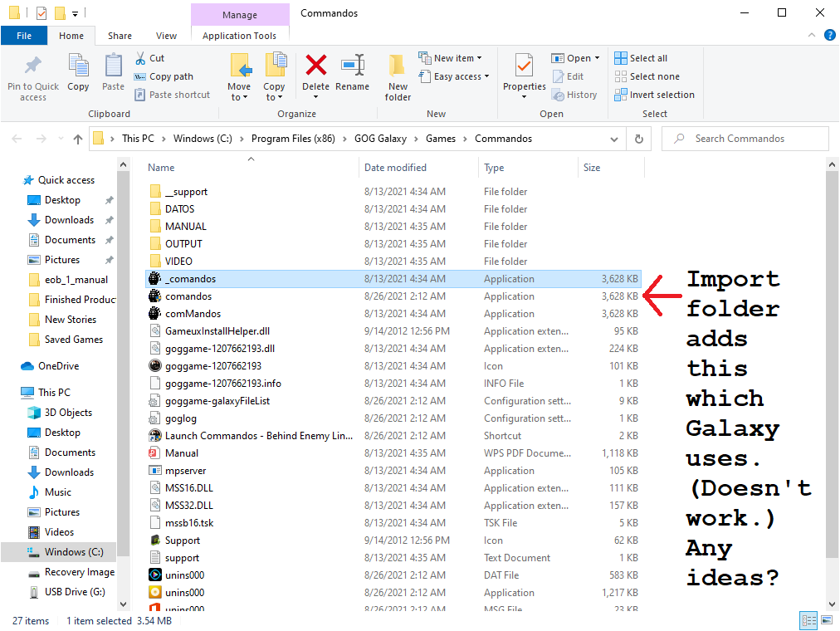Click Paste shortcut in the ribbon

tap(173, 95)
